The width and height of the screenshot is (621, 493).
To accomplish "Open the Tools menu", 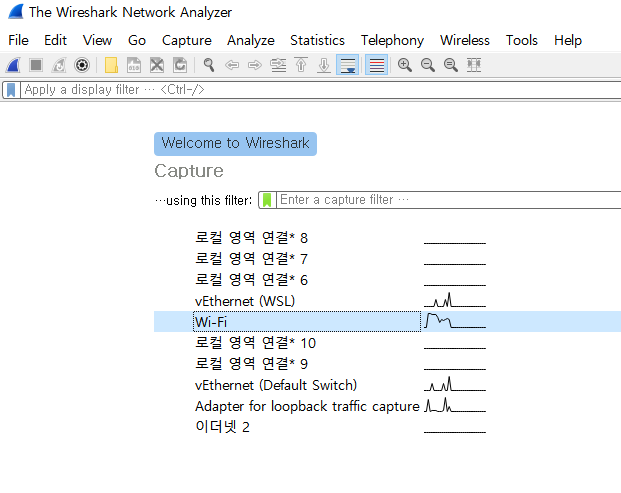I will (x=522, y=40).
